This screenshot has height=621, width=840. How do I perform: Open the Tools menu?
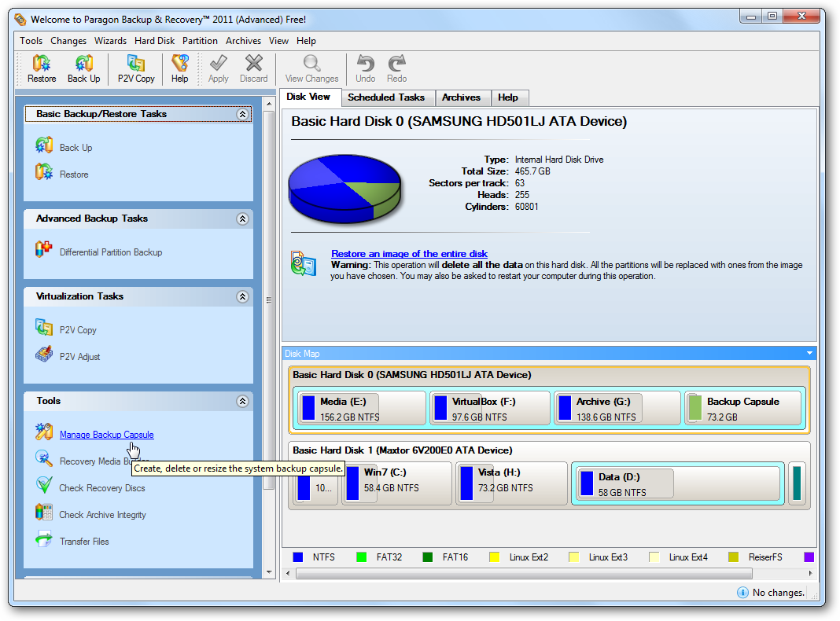[x=31, y=41]
